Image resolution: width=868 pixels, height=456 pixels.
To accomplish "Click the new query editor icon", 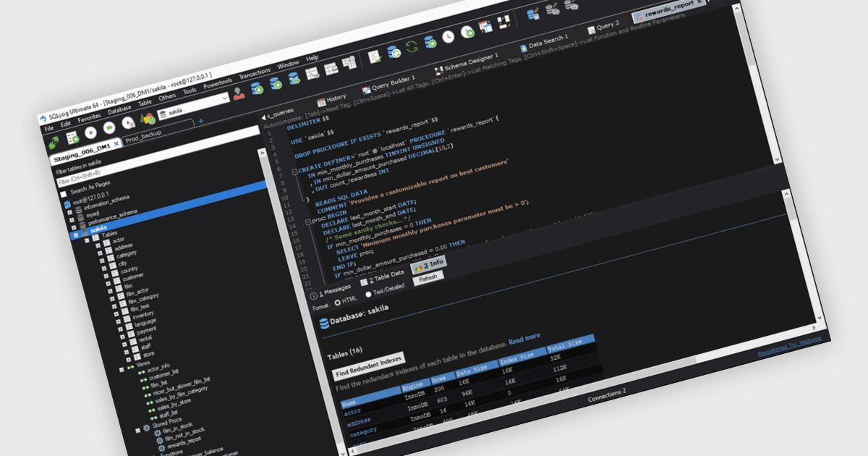I will pos(73,137).
